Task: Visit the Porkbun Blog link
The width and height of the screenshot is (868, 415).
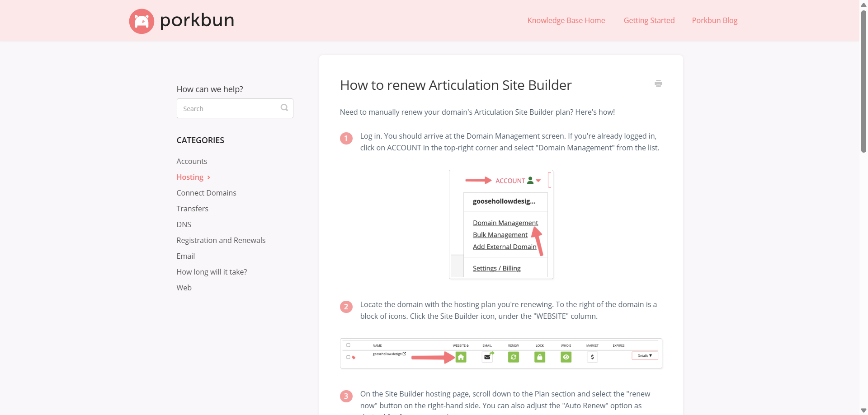Action: click(714, 20)
